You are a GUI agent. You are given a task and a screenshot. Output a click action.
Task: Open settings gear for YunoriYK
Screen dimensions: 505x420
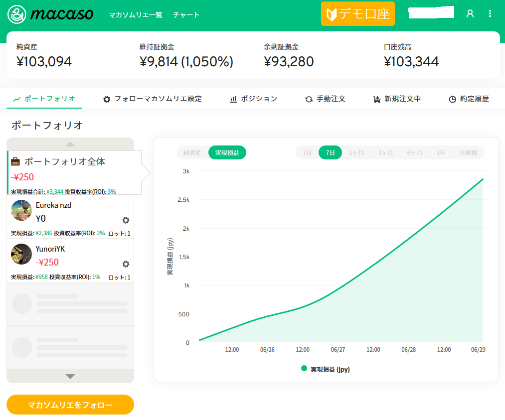126,264
